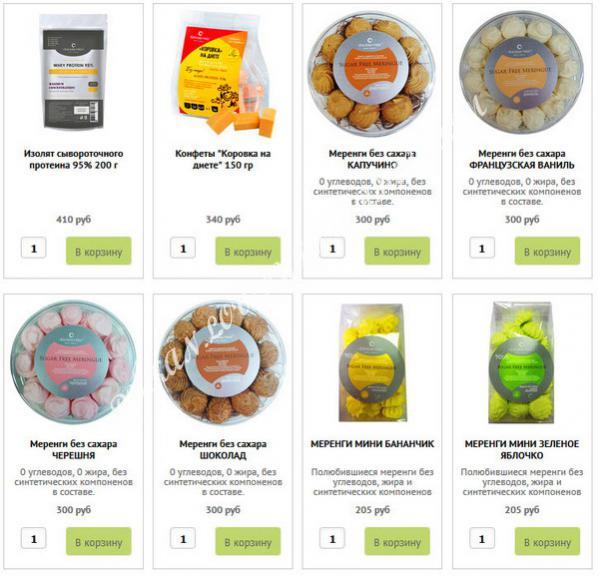
Task: Add the Французская ваниль meringues to cart
Action: click(x=547, y=251)
